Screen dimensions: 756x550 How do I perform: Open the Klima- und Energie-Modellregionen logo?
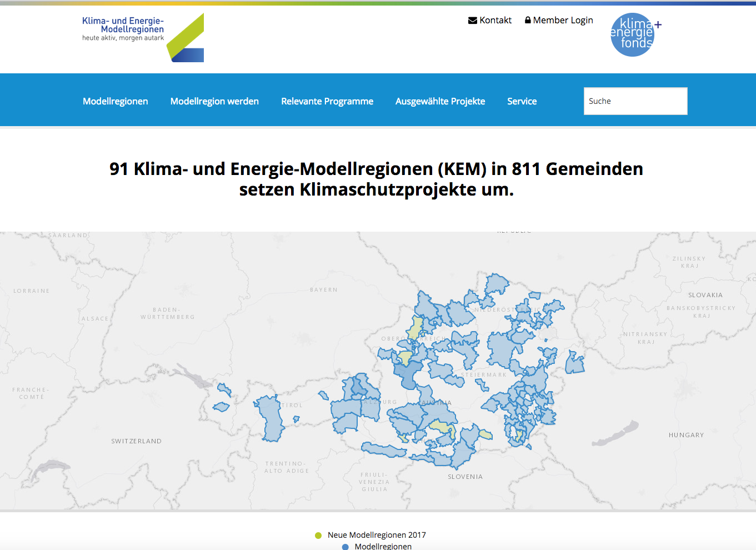[x=143, y=37]
